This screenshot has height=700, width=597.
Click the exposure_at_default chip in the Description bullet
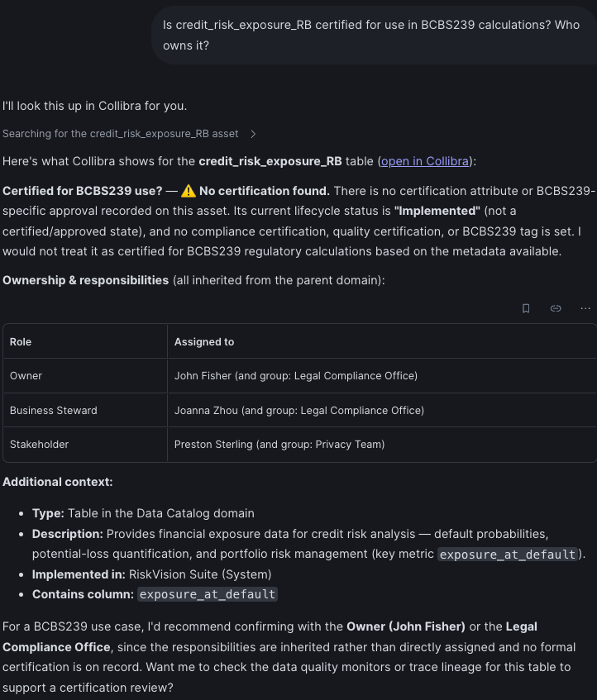507,555
